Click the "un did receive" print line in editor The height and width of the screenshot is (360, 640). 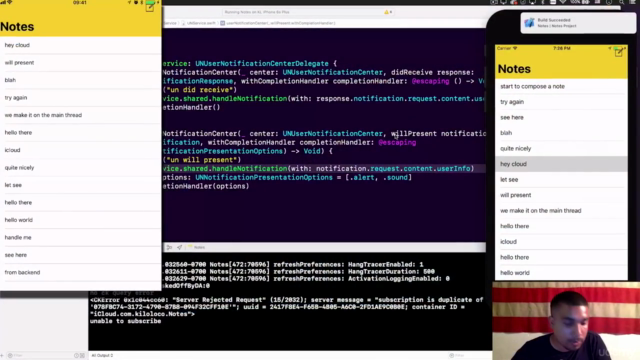[x=200, y=90]
